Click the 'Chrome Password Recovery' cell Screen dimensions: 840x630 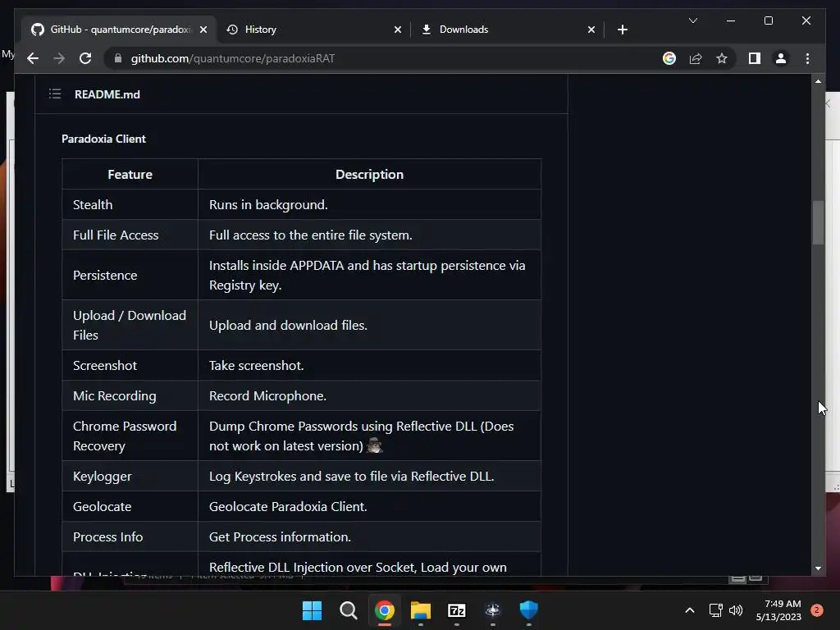click(x=130, y=436)
